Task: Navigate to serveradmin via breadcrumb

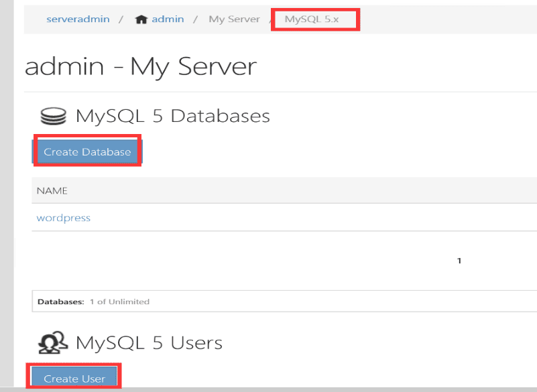Action: pos(78,19)
